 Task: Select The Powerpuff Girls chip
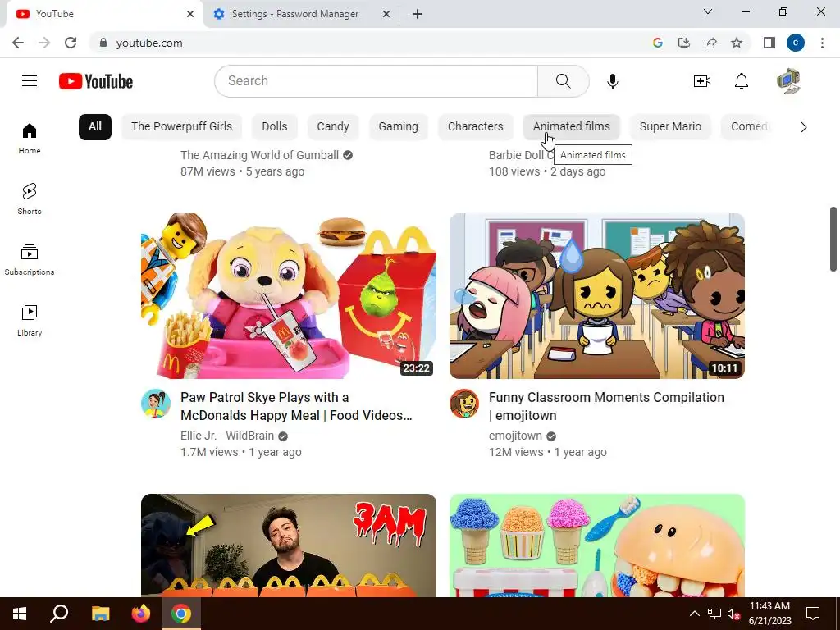coord(181,127)
